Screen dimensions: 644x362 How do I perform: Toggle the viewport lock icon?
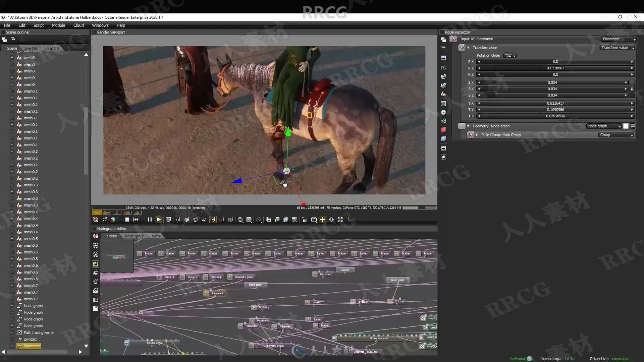click(x=304, y=220)
